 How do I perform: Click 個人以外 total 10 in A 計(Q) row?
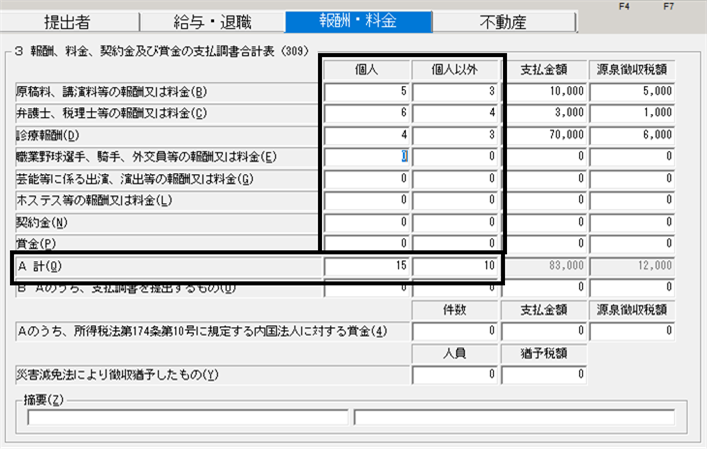[454, 266]
